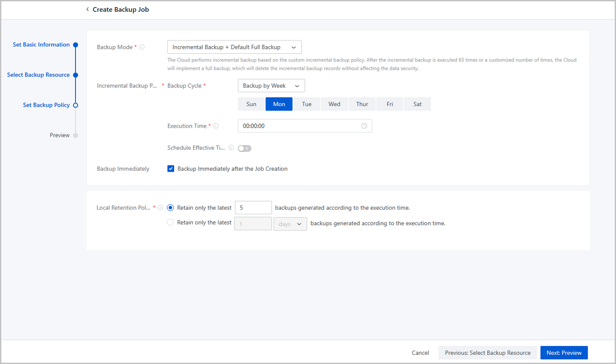Click the info icon beside Execution Time
616x364 pixels.
216,126
